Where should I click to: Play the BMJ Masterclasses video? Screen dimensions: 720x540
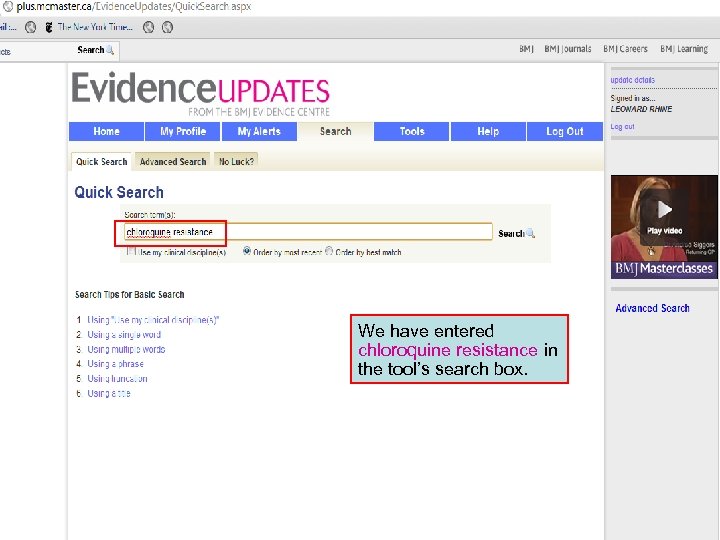(x=664, y=210)
